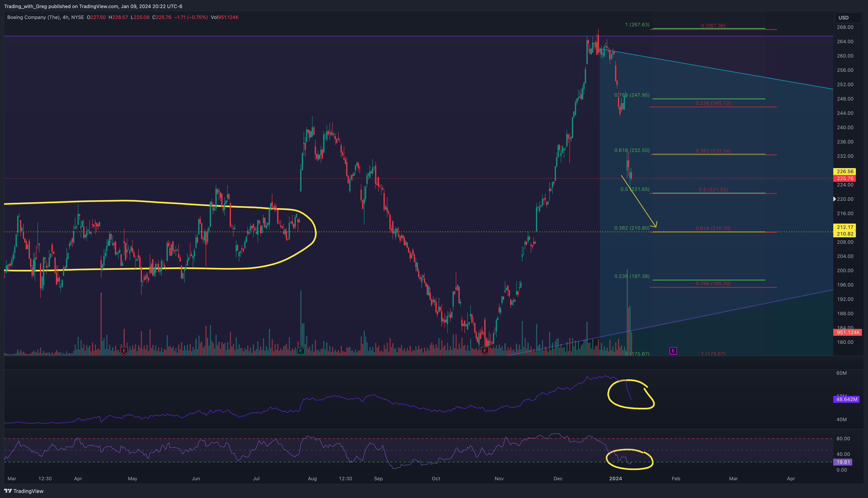The image size is (868, 498).
Task: Click the yellow 226.56 price tag
Action: 845,172
